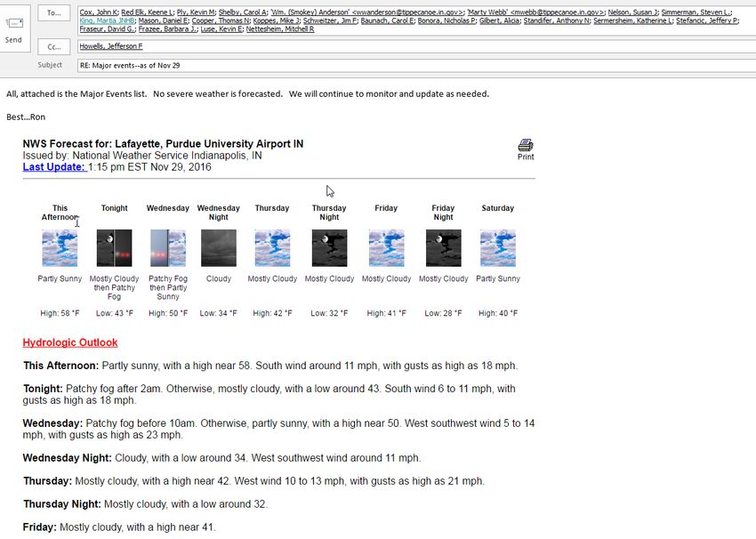
Task: Select recipient Frazee, Barbara J.
Action: [x=167, y=29]
